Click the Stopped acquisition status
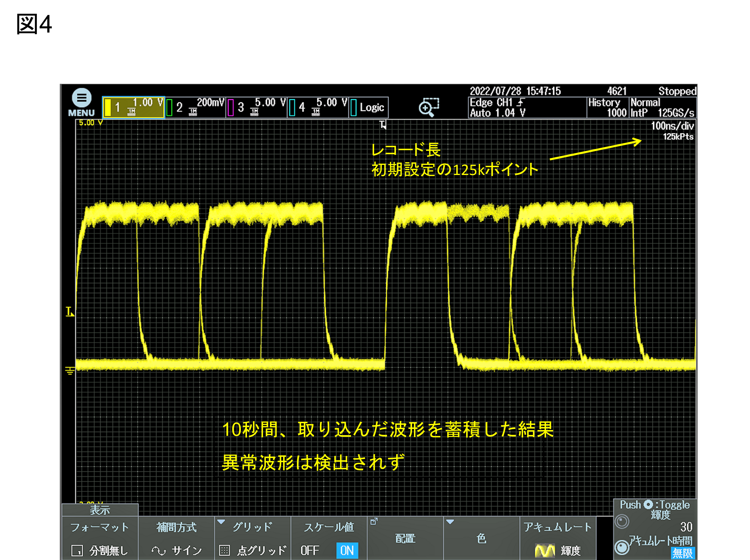Viewport: 750px width, 560px height. (x=677, y=91)
